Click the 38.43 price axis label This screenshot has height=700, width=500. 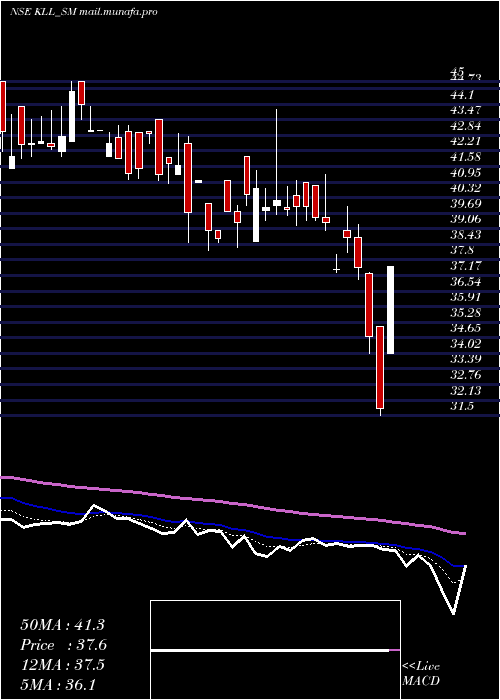click(466, 234)
